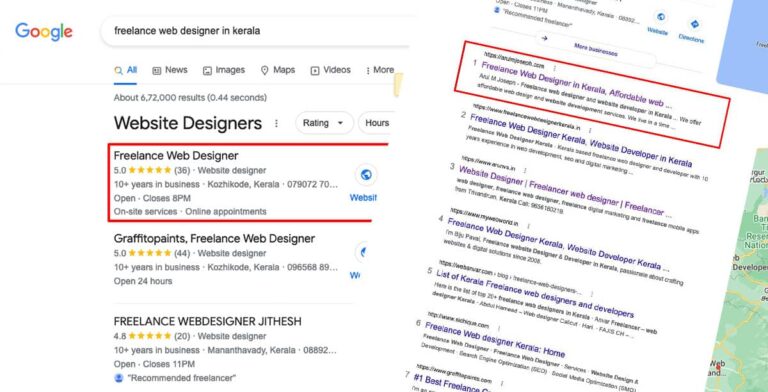Click the About 6,72,000 results text
Image resolution: width=768 pixels, height=392 pixels.
[x=190, y=98]
